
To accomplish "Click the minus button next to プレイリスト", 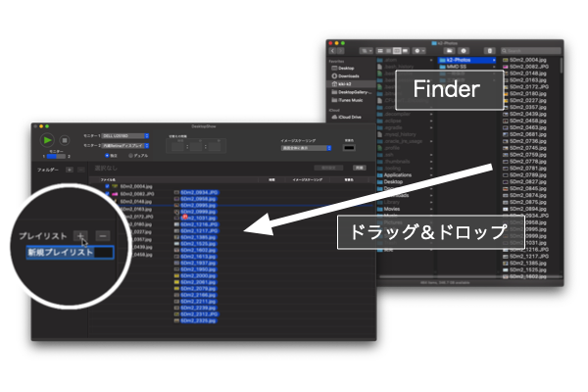I will coord(103,235).
